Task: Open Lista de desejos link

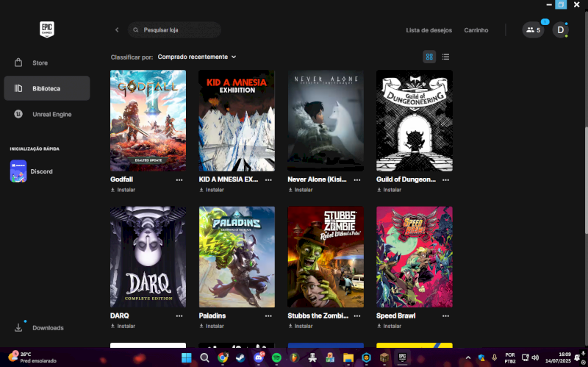Action: [x=429, y=30]
